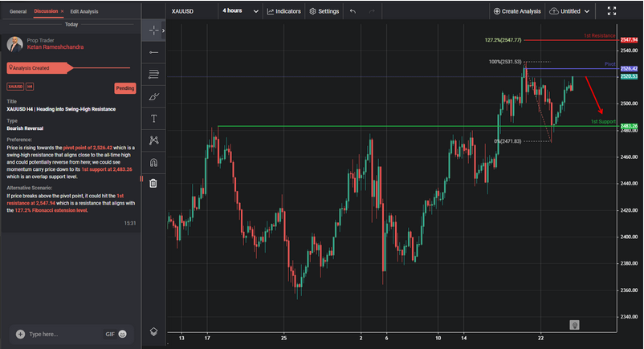Image resolution: width=644 pixels, height=349 pixels.
Task: Click the Pending status button
Action: (124, 88)
